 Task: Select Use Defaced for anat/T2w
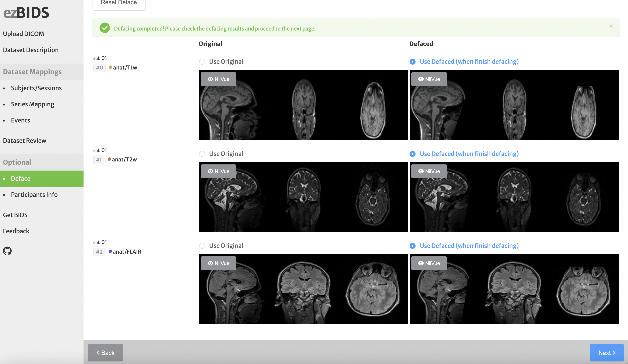464,154
